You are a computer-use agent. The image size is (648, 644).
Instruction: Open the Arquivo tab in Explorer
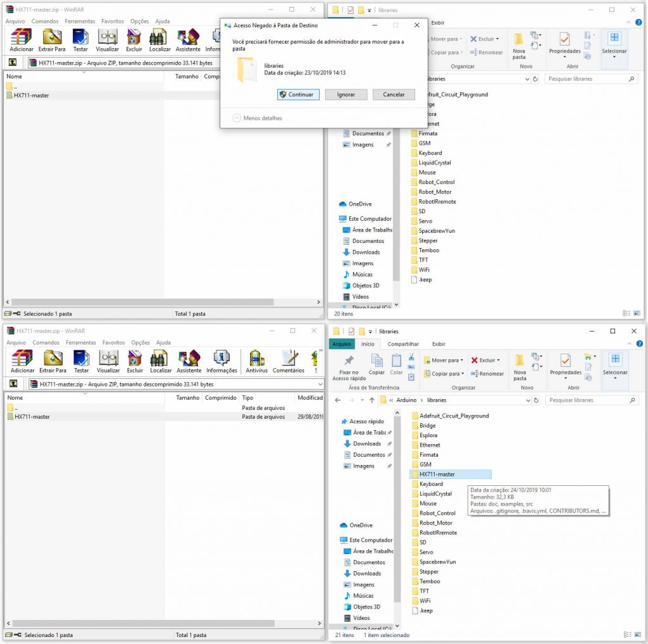point(342,344)
